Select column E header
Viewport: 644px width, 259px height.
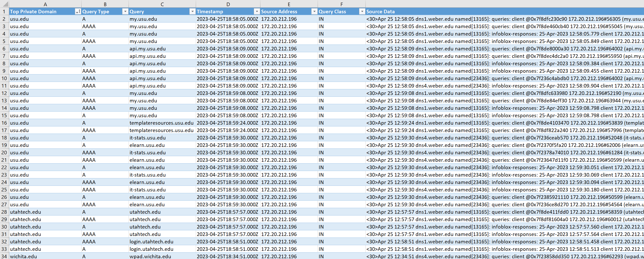tap(289, 4)
